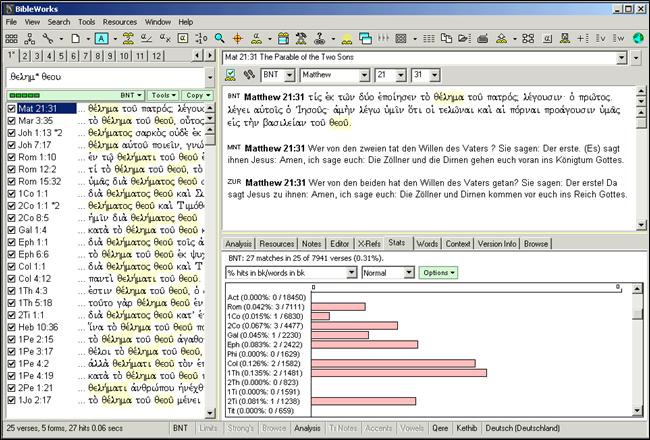Click the highlighted letter A toolbar icon
Image resolution: width=650 pixels, height=440 pixels.
[x=101, y=38]
